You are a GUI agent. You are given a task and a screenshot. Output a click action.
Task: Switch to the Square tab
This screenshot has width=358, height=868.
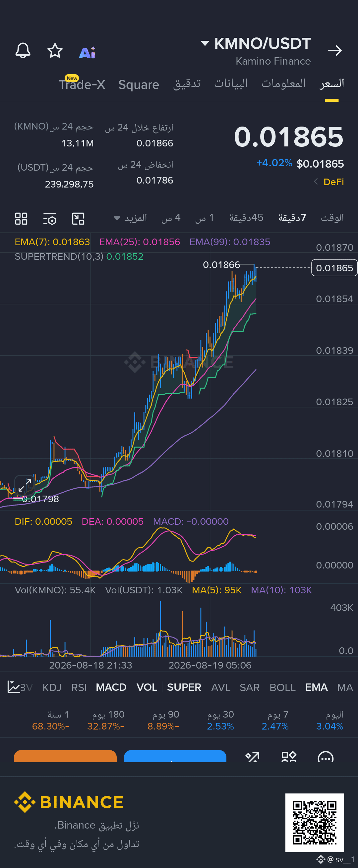139,84
